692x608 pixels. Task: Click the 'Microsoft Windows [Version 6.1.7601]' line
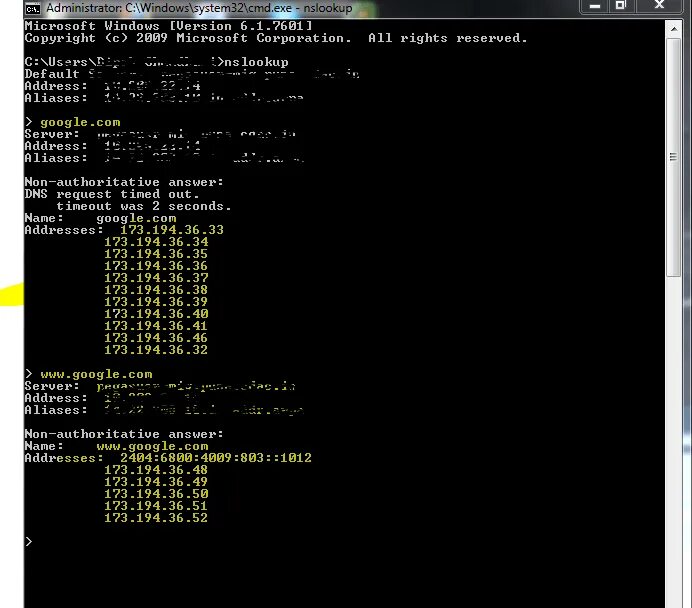[x=168, y=26]
